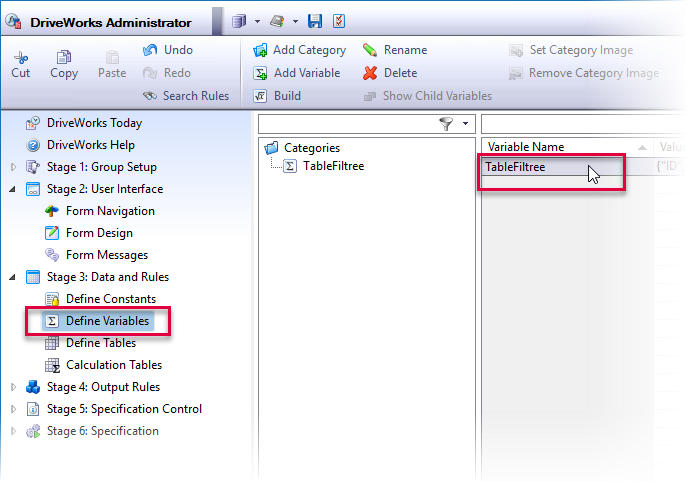Select Stage 4: Output Rules
687x483 pixels.
coord(92,387)
